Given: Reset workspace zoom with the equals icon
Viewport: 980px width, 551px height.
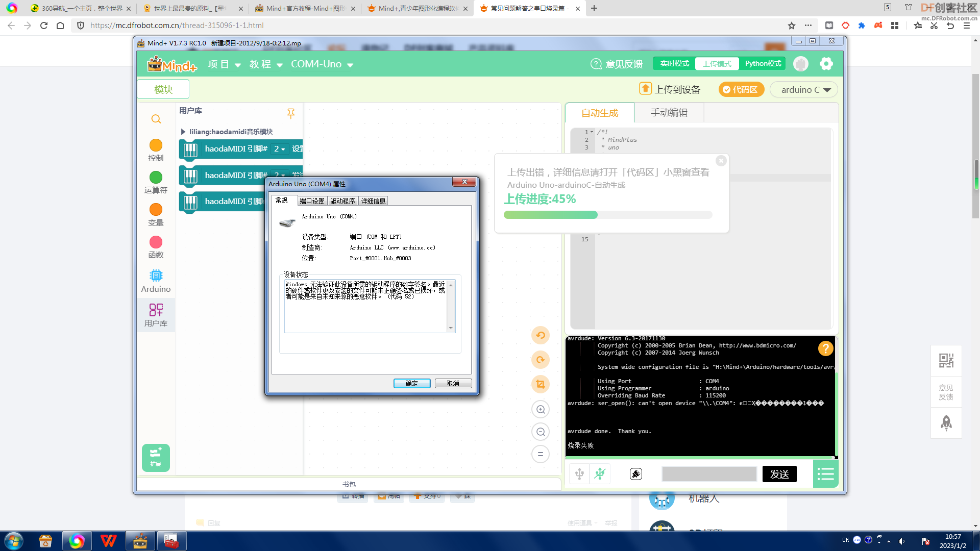Looking at the screenshot, I should [x=541, y=454].
